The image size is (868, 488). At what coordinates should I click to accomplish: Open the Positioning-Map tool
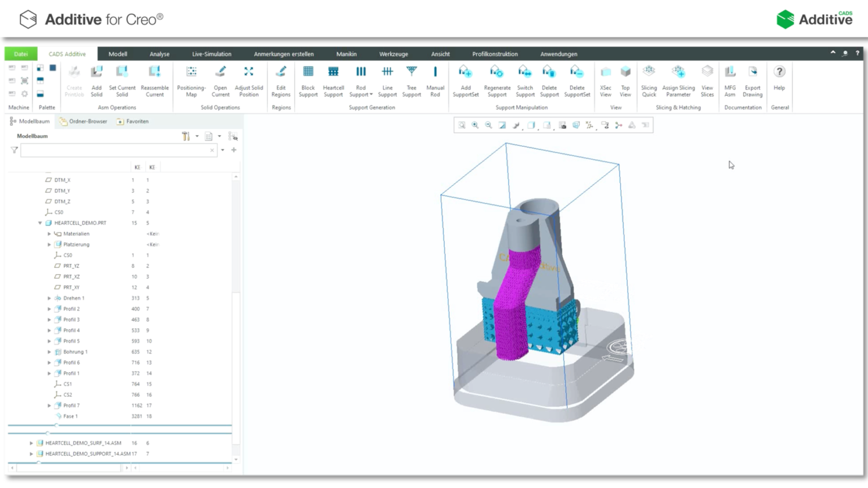pos(191,79)
